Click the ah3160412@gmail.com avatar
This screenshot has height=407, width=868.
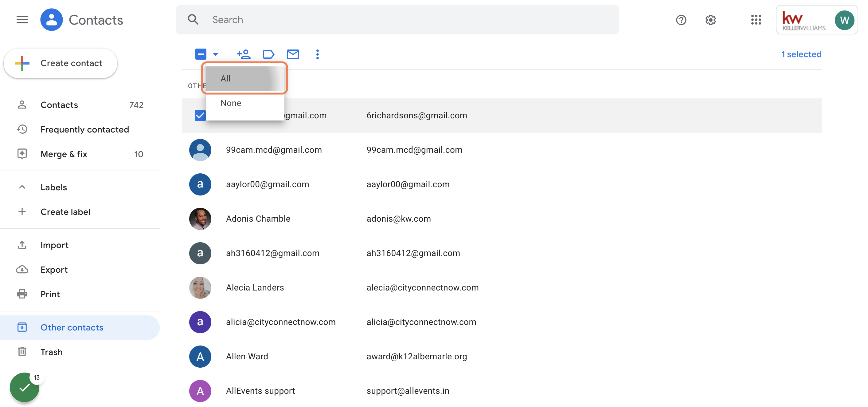[200, 253]
